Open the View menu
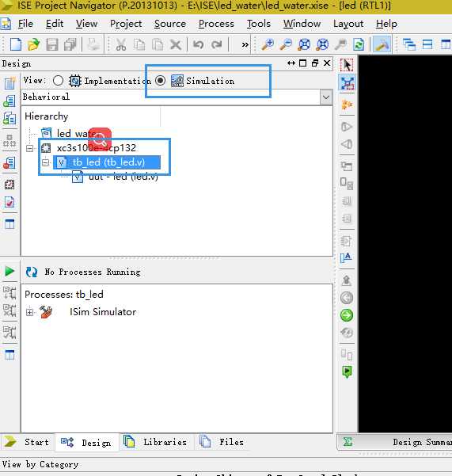This screenshot has height=476, width=452. (x=87, y=24)
